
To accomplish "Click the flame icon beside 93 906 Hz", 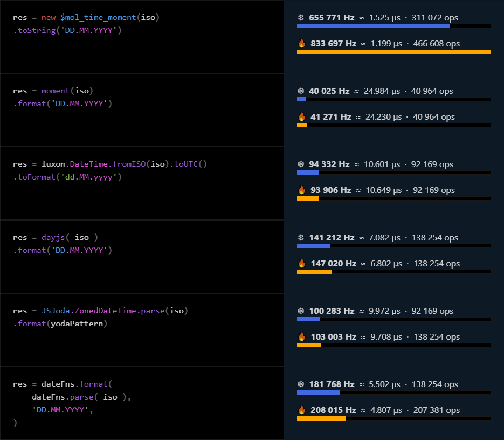I will coord(301,190).
